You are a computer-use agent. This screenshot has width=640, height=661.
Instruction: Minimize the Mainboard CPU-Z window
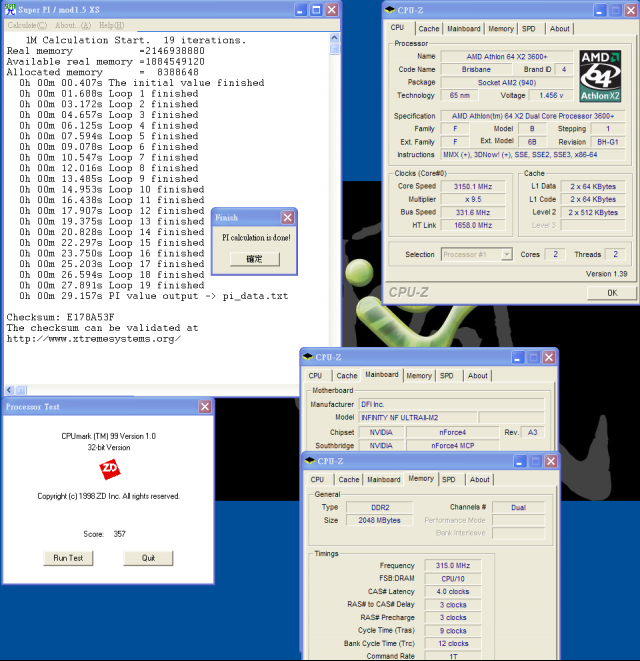tap(517, 357)
